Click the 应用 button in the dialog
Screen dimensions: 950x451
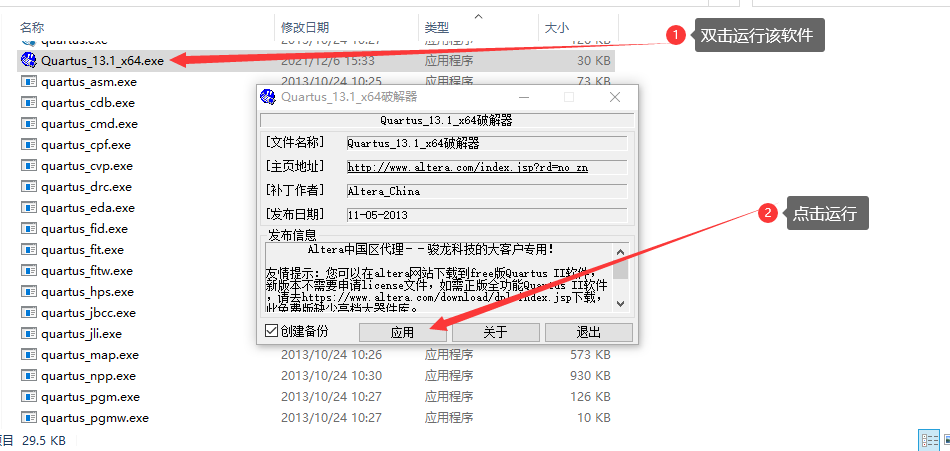coord(402,332)
